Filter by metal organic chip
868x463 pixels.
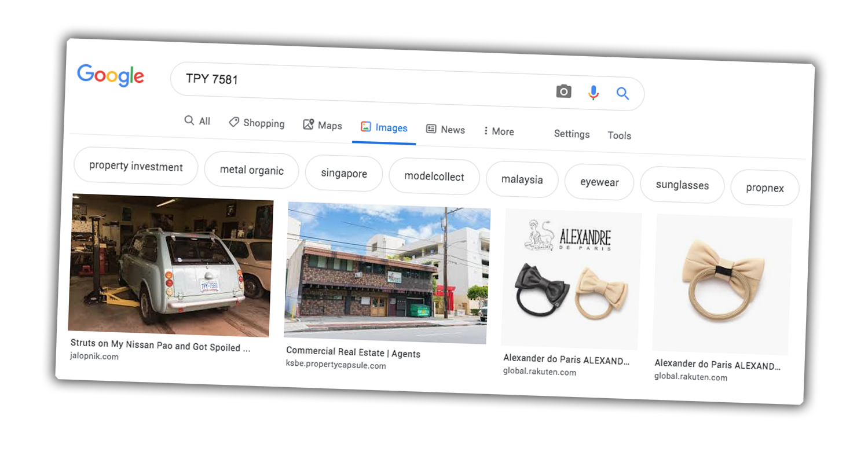point(252,170)
